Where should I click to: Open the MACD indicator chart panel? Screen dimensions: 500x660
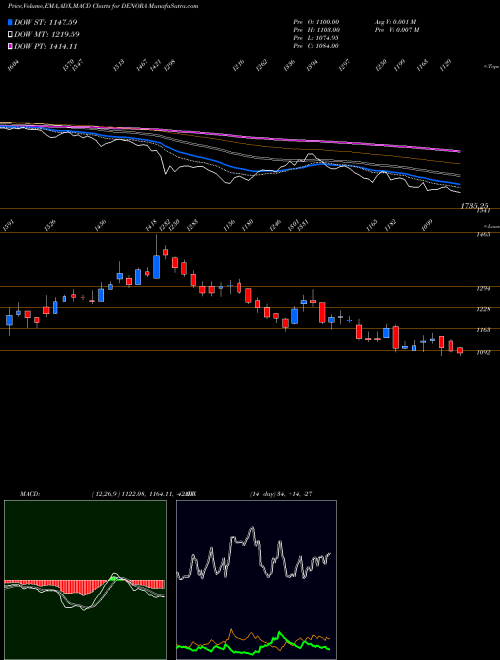click(x=85, y=580)
